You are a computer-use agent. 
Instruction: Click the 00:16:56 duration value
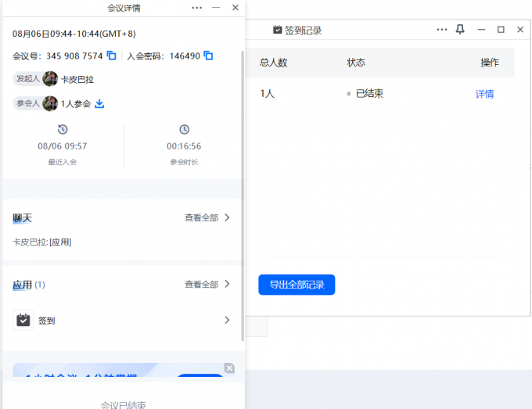tap(184, 146)
